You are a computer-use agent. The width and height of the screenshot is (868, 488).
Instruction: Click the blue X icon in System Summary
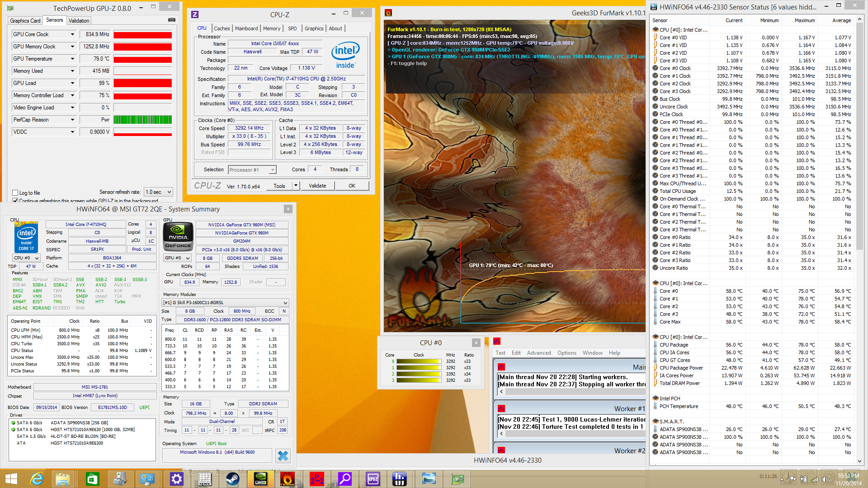tap(283, 456)
